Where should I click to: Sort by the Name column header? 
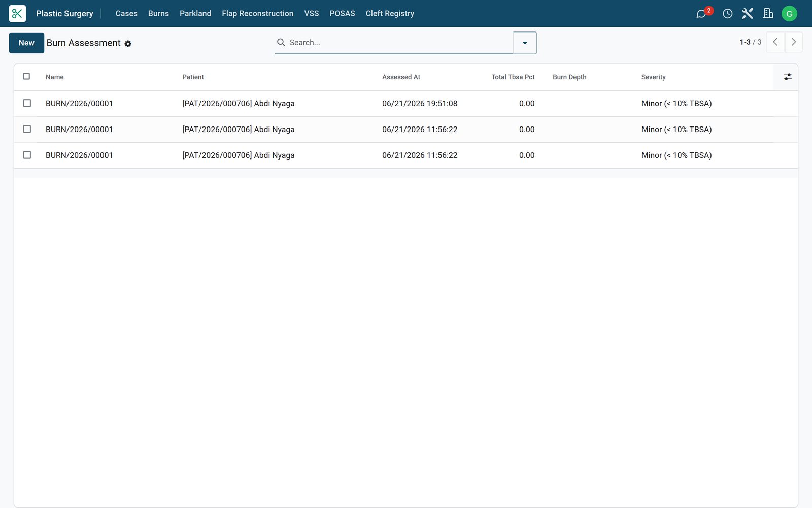[x=55, y=77]
